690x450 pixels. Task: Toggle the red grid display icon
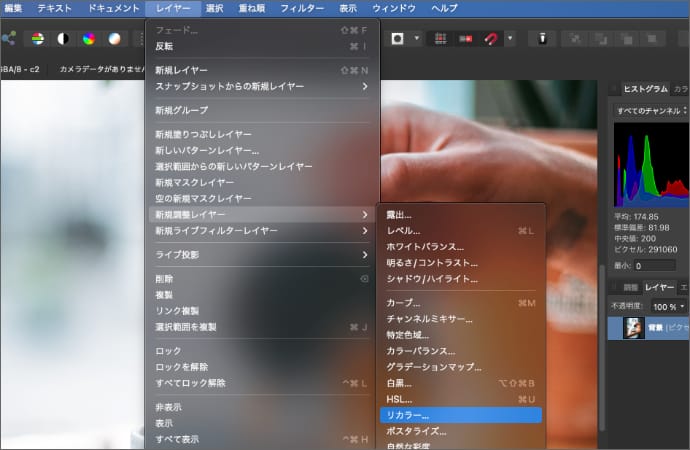439,39
